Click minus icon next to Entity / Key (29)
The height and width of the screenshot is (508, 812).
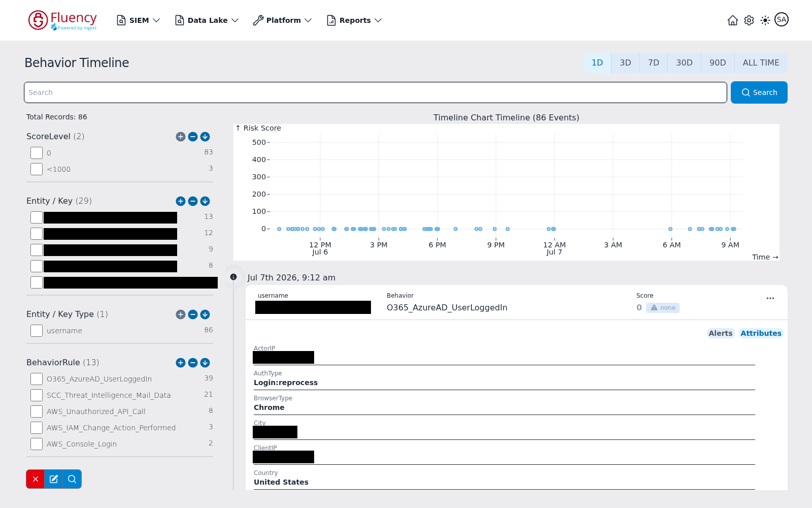(x=193, y=201)
